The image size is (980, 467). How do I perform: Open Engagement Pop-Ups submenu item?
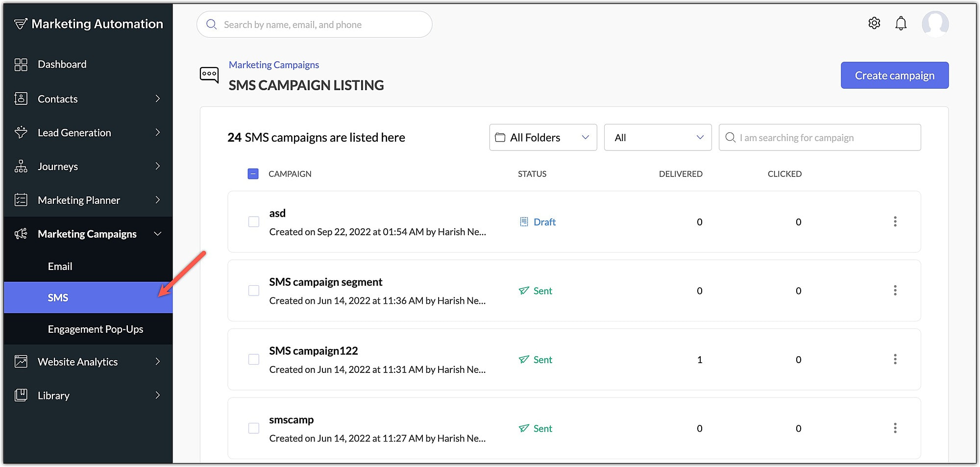[x=88, y=329]
